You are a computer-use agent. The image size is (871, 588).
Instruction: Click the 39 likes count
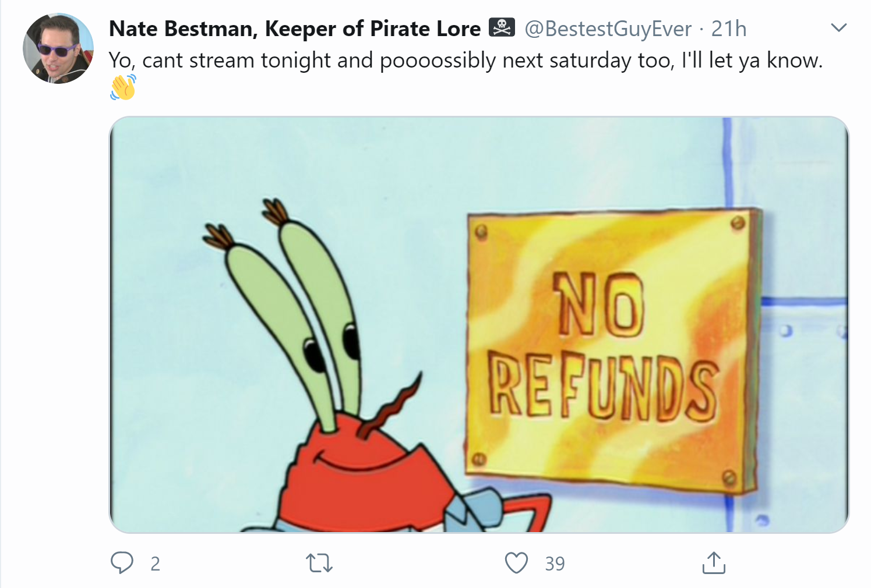tap(555, 564)
